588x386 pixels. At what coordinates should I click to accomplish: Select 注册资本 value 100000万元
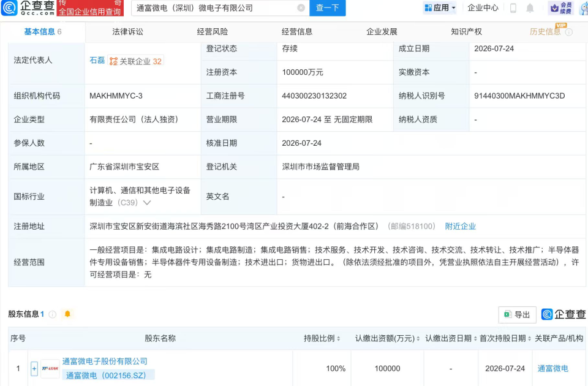pyautogui.click(x=302, y=72)
